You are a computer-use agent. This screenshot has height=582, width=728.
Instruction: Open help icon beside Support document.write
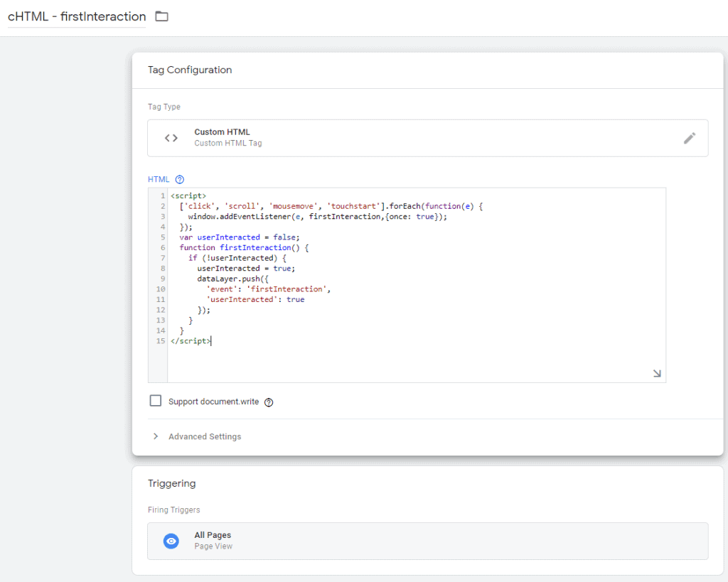tap(269, 402)
